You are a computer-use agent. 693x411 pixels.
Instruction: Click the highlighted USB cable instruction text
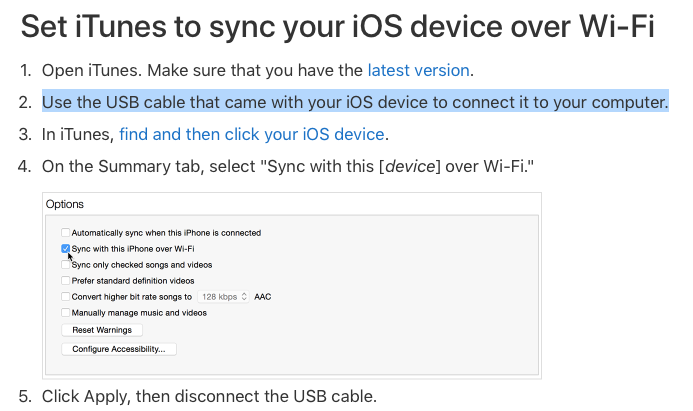click(x=355, y=102)
